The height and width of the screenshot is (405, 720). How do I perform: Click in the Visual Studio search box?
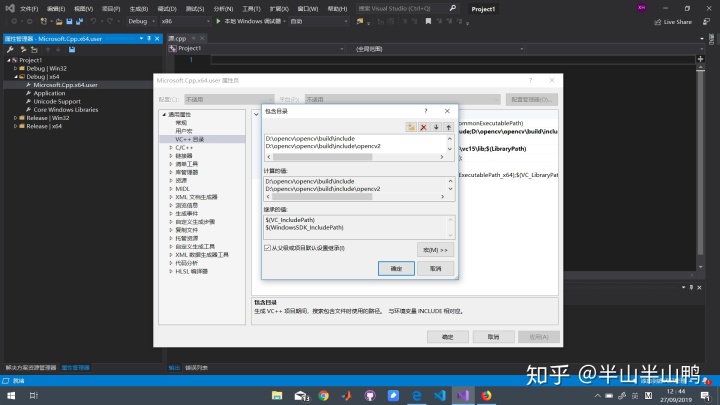tap(402, 8)
